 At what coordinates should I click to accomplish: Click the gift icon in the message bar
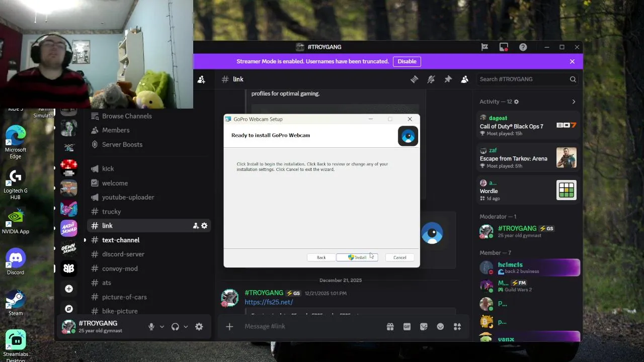pyautogui.click(x=390, y=327)
